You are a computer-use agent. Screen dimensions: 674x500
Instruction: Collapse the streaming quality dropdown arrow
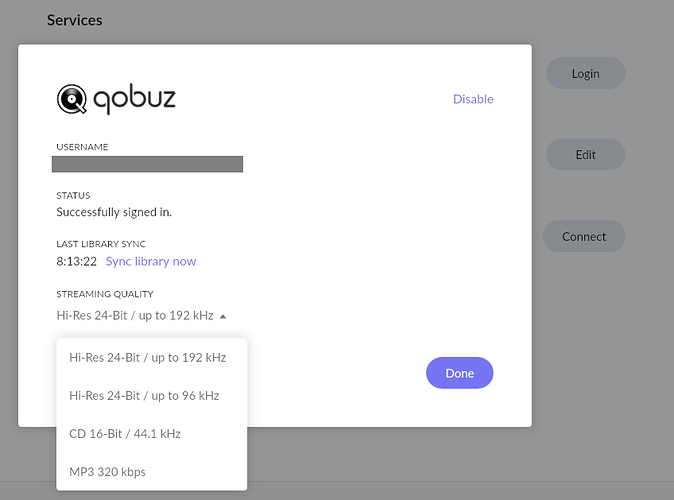(223, 316)
